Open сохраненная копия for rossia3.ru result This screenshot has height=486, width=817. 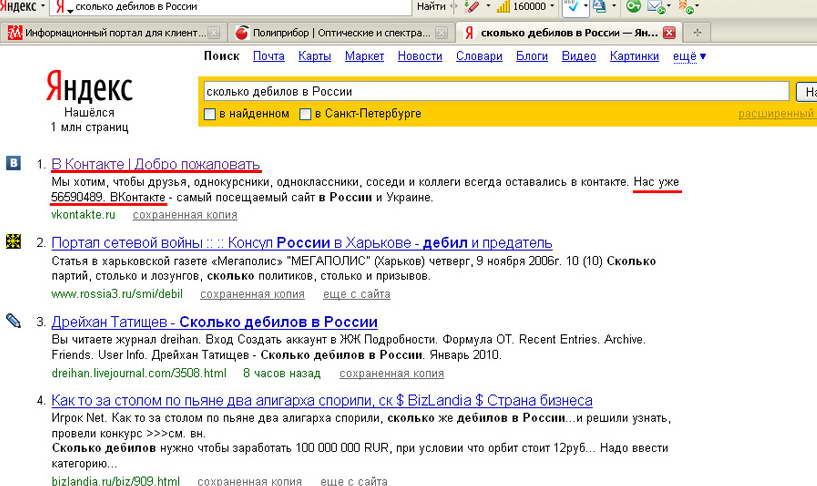(253, 294)
